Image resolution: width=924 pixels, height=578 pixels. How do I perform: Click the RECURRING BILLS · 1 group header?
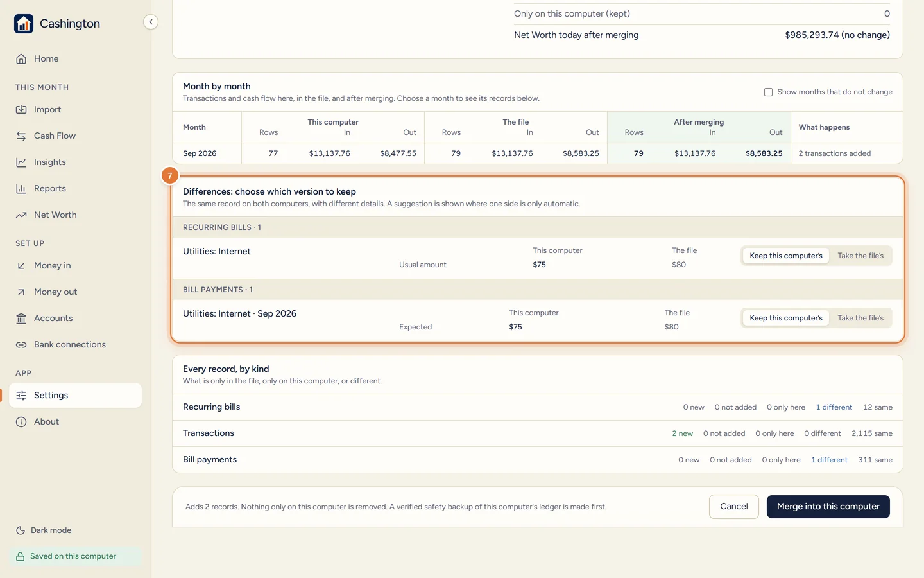click(538, 227)
